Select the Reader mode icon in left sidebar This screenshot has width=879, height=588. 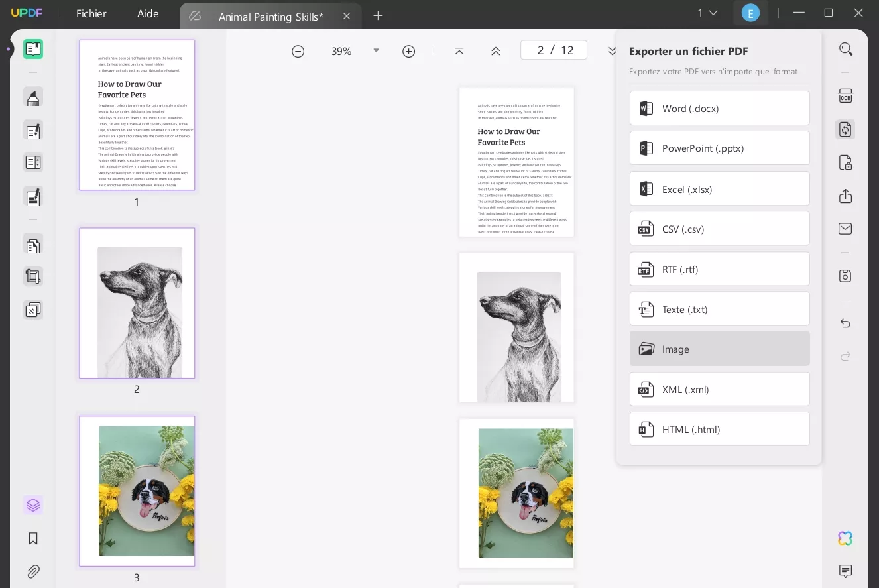pos(33,48)
